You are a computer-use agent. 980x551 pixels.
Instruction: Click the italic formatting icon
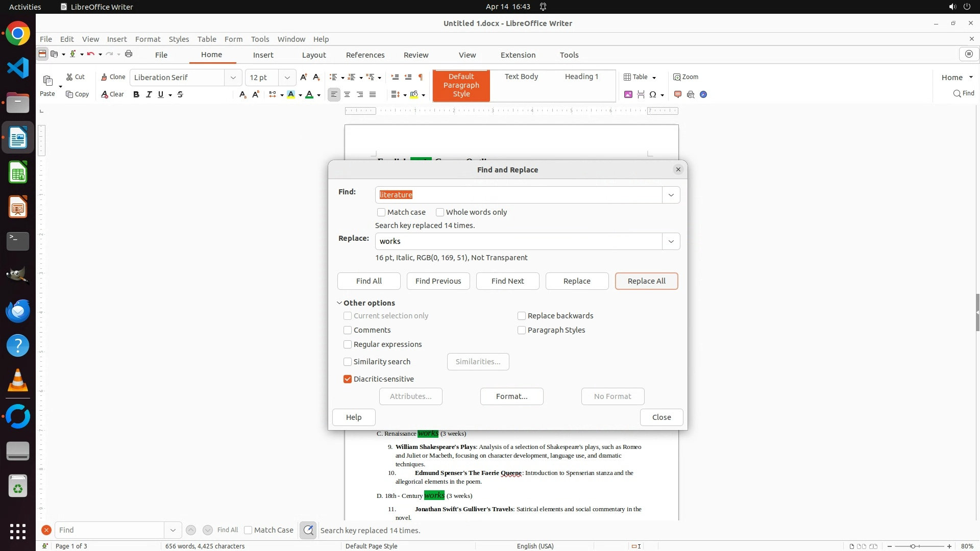coord(149,94)
